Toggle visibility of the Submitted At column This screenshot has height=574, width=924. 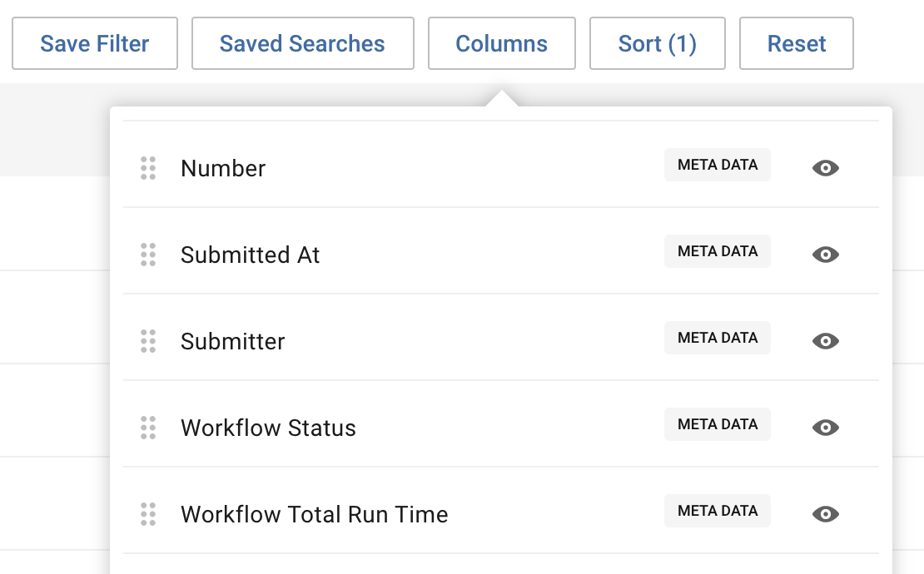(825, 255)
